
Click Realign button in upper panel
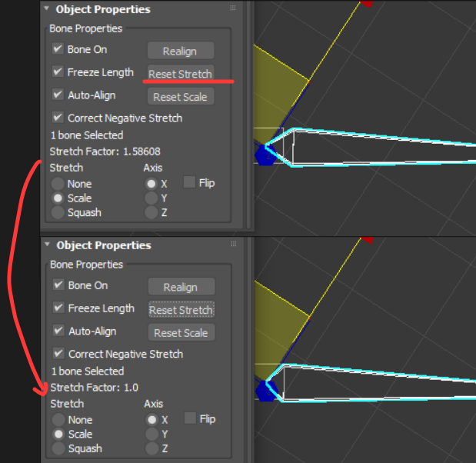pos(181,51)
